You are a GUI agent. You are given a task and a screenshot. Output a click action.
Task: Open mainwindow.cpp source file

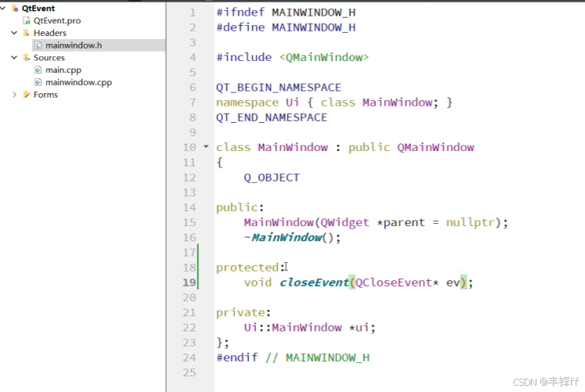click(x=79, y=82)
